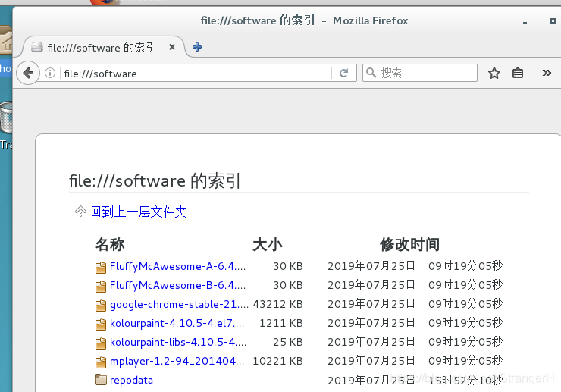Click the desktop Trash icon
This screenshot has width=561, height=392.
(x=6, y=118)
